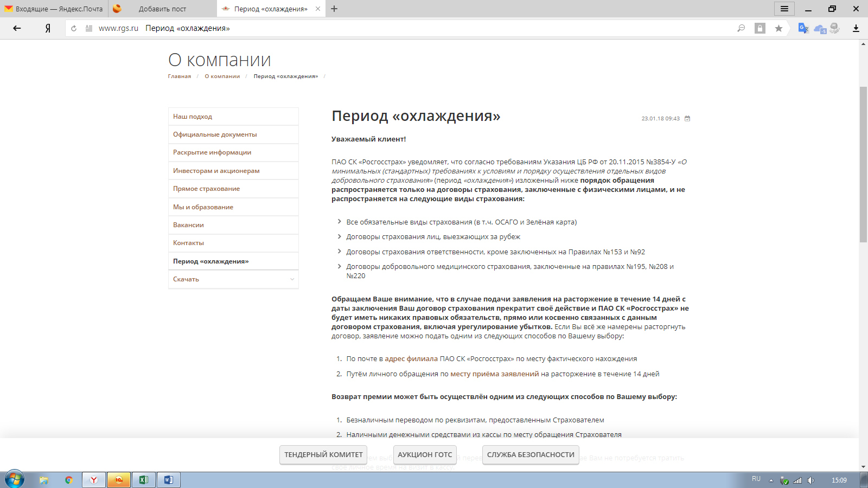Go back with the browser back arrow
Screen dimensions: 868x488
coord(17,28)
